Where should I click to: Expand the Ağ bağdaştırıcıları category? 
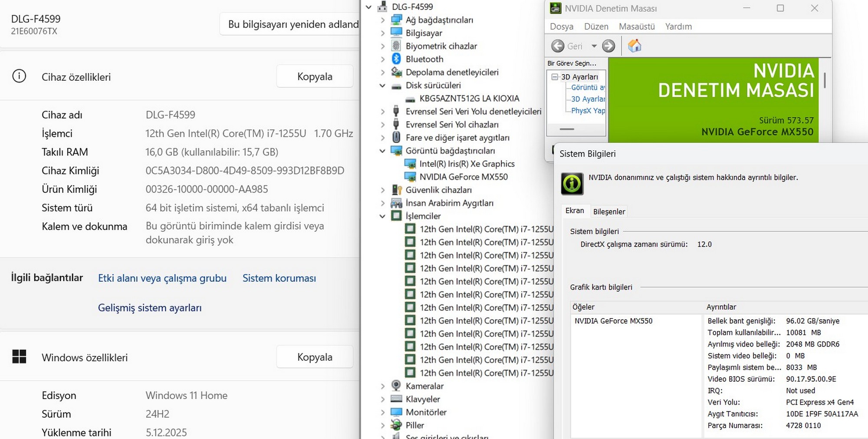pos(382,20)
